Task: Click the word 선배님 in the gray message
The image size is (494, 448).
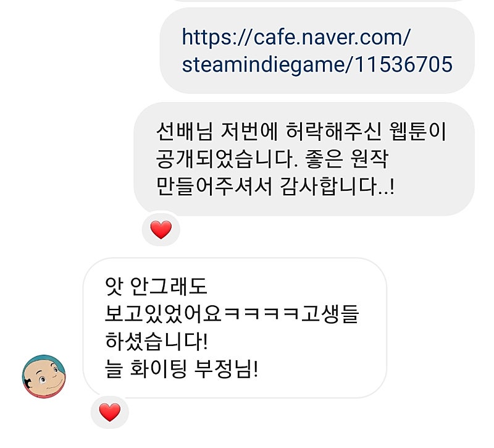Action: click(185, 132)
